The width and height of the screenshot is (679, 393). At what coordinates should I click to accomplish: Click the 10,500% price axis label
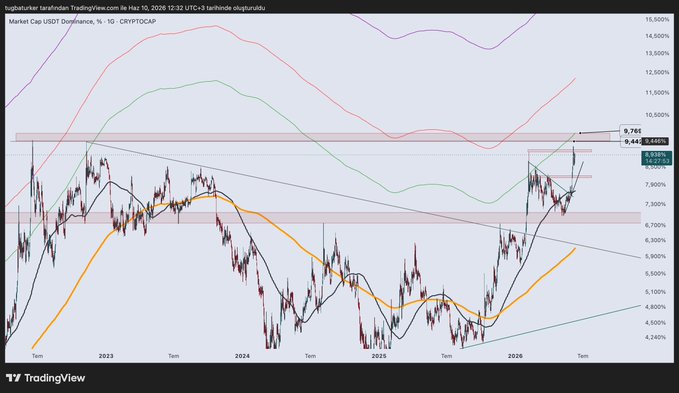point(657,115)
